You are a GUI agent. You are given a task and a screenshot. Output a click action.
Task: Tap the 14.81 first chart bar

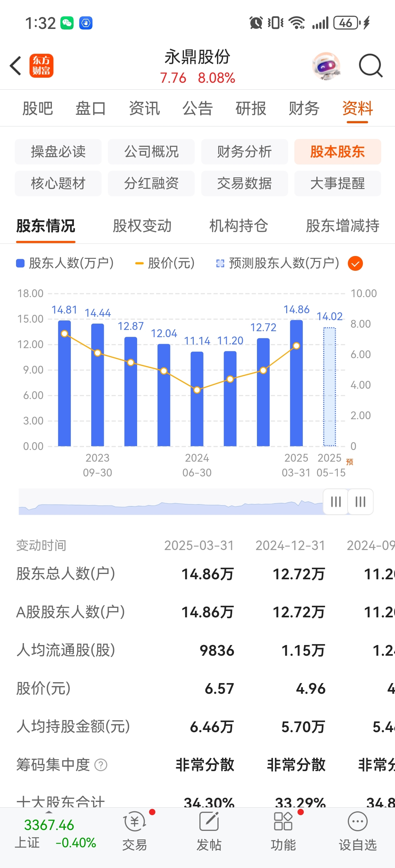pos(64,383)
